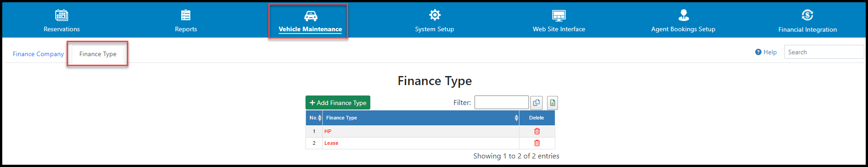Export the table using the spreadsheet icon
This screenshot has height=167, width=868.
(x=552, y=103)
